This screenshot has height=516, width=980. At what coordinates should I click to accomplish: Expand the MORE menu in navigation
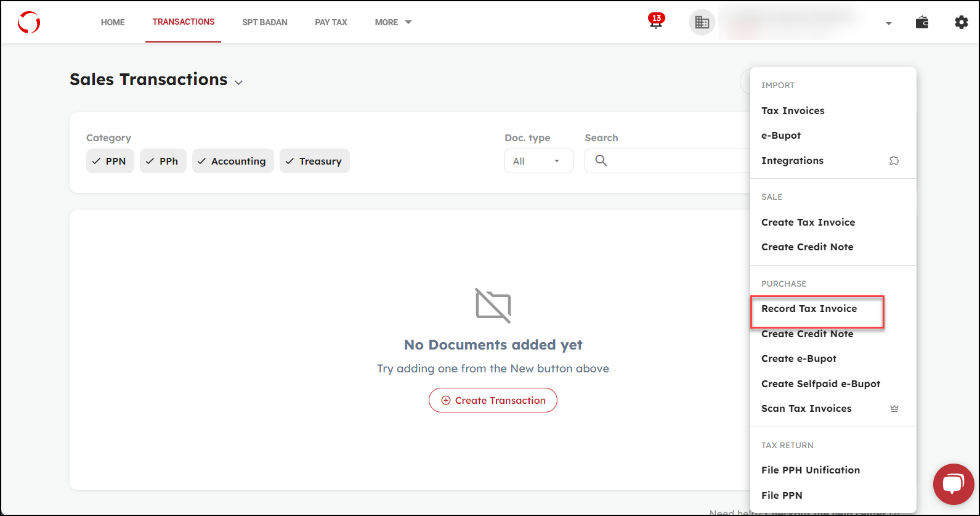393,23
